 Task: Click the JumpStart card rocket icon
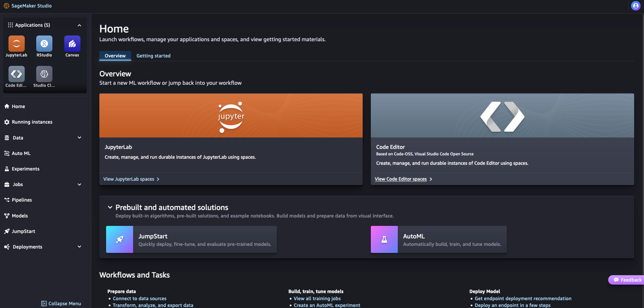coord(119,239)
